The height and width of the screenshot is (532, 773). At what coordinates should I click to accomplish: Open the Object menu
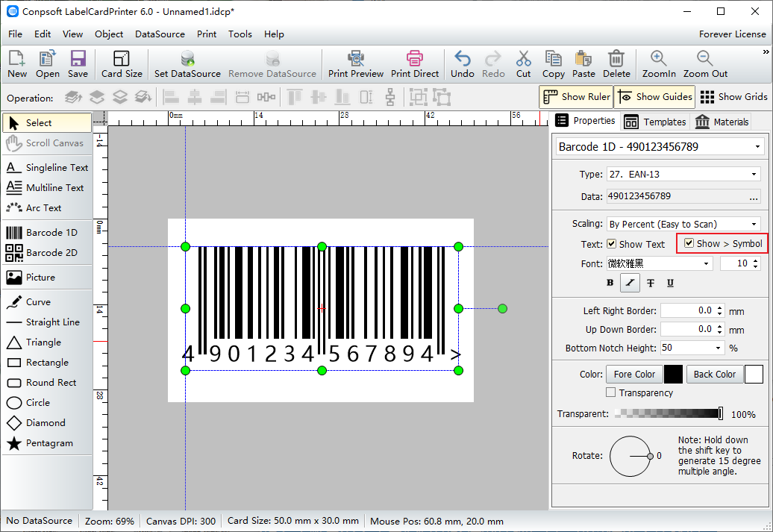coord(109,34)
